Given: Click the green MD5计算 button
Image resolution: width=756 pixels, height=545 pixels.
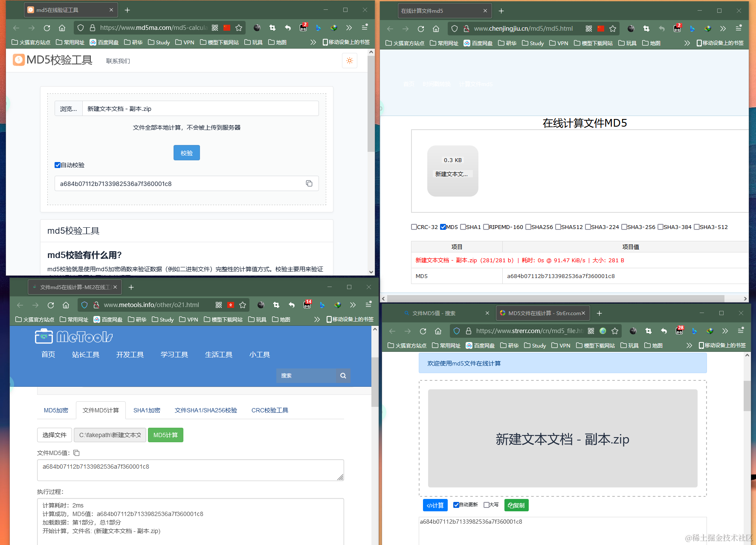Looking at the screenshot, I should click(x=165, y=435).
